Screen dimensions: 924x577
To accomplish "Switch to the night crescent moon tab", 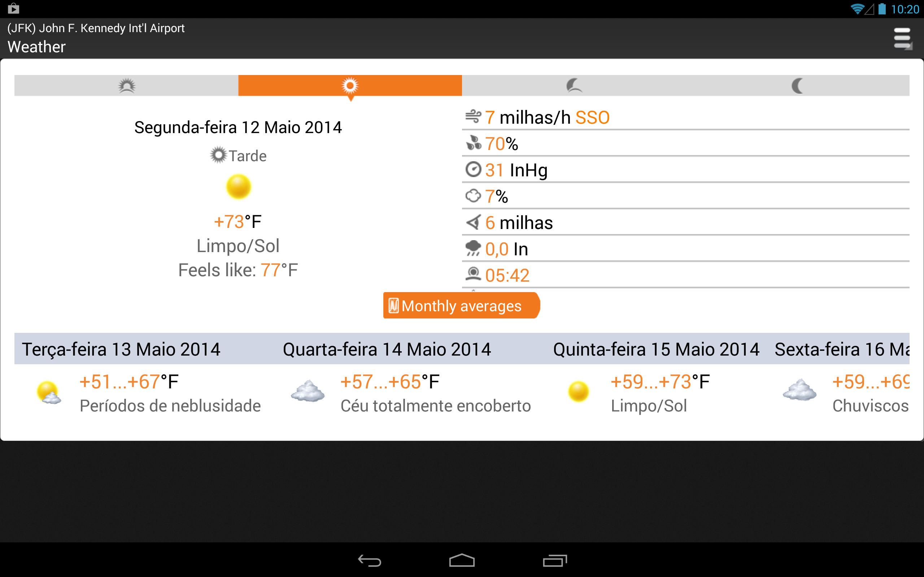I will coord(797,85).
